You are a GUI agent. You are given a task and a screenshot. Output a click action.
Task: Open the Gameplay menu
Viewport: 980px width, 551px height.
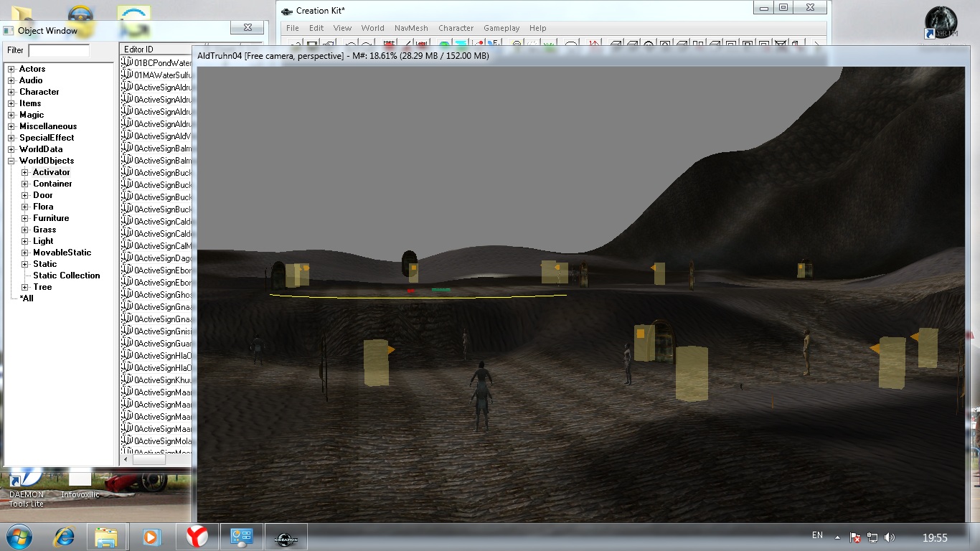tap(501, 28)
